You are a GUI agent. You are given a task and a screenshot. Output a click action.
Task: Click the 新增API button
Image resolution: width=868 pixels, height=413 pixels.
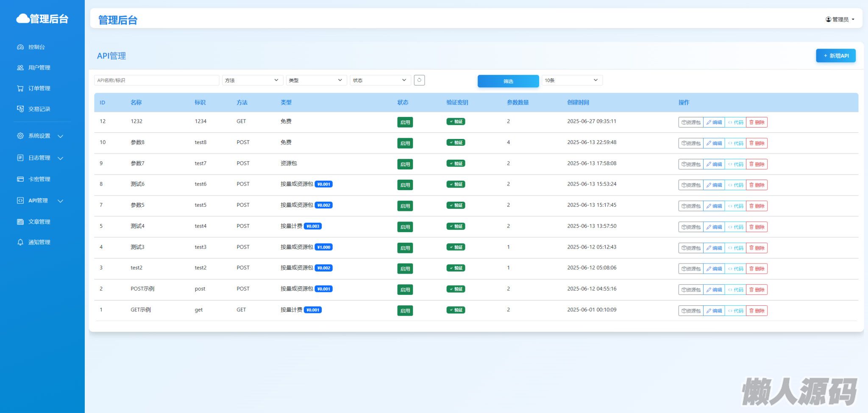835,56
